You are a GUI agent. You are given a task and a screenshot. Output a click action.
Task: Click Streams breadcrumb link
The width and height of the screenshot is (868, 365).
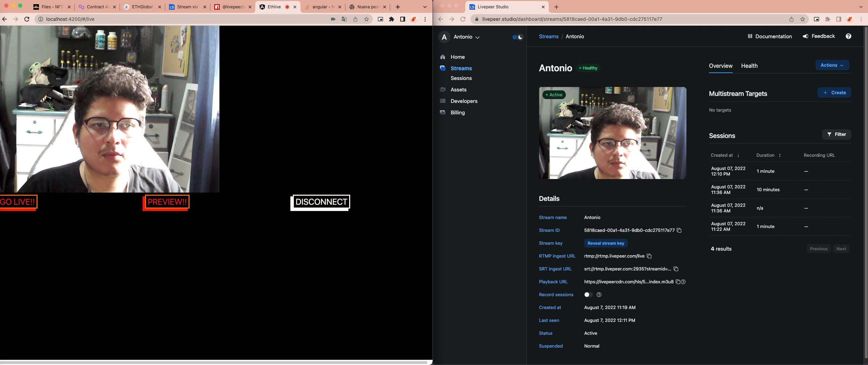click(x=548, y=37)
